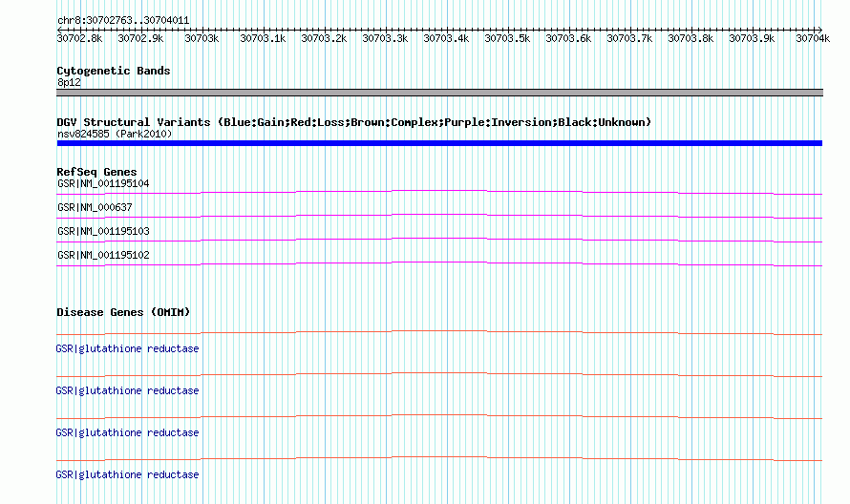Image resolution: width=850 pixels, height=504 pixels.
Task: Click the chr8:30702763..30704011 coordinate label
Action: (123, 21)
